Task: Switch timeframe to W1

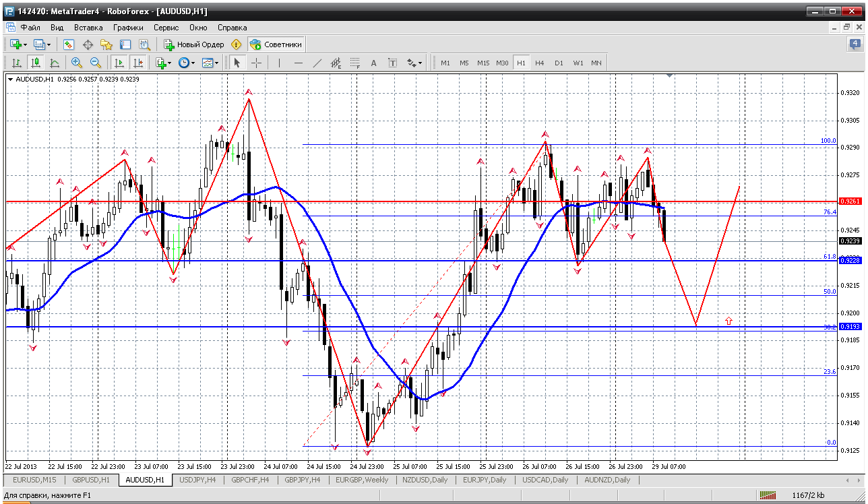Action: pos(578,63)
